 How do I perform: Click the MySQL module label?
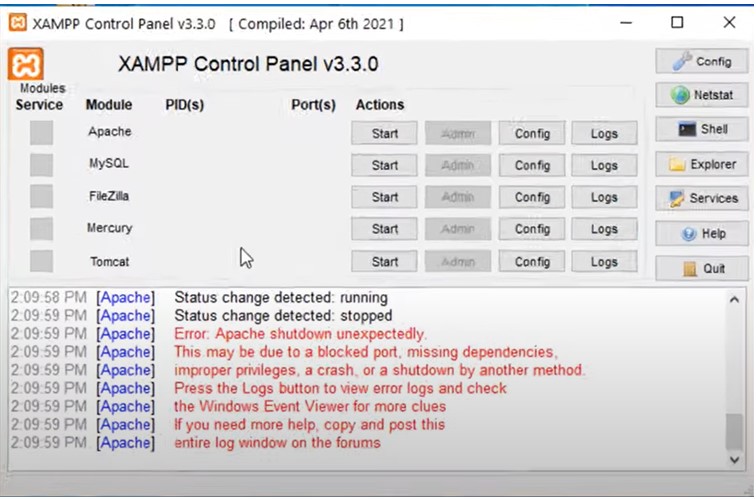[109, 163]
